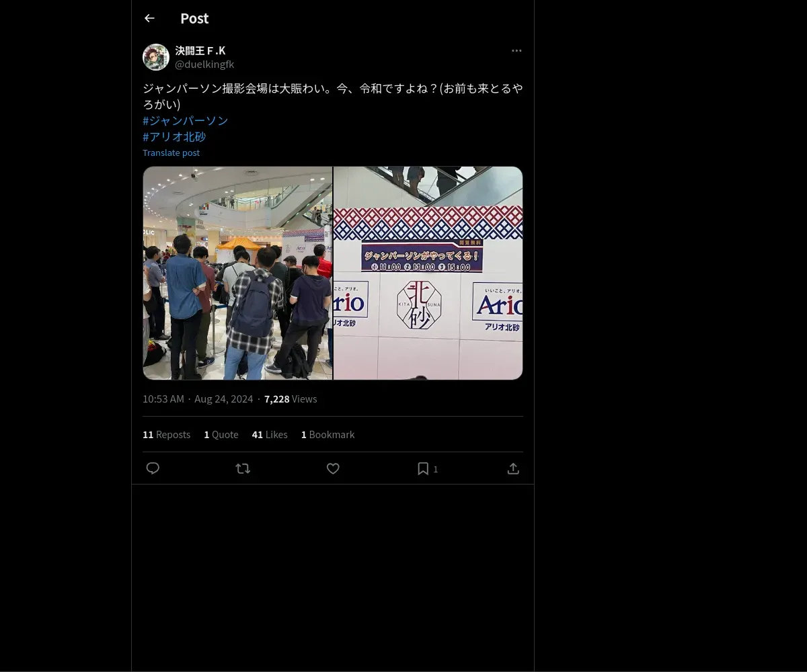Share the post via the upload icon
Screen dimensions: 807x672
[513, 468]
